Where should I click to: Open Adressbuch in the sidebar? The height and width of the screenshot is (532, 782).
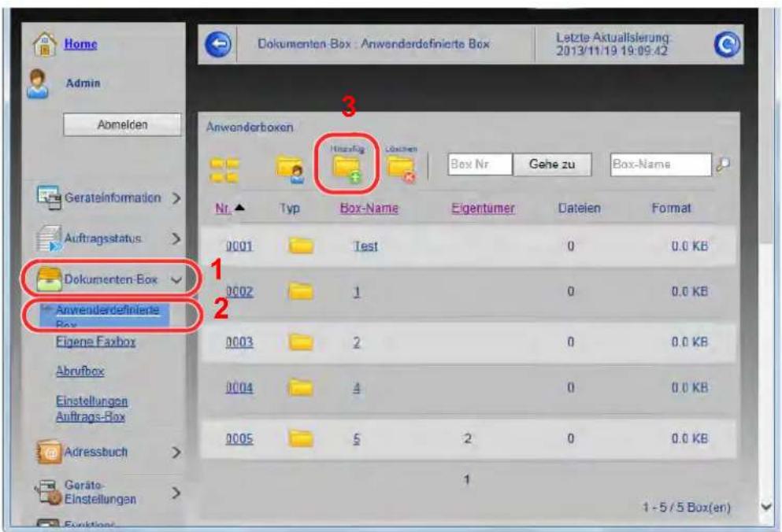96,453
